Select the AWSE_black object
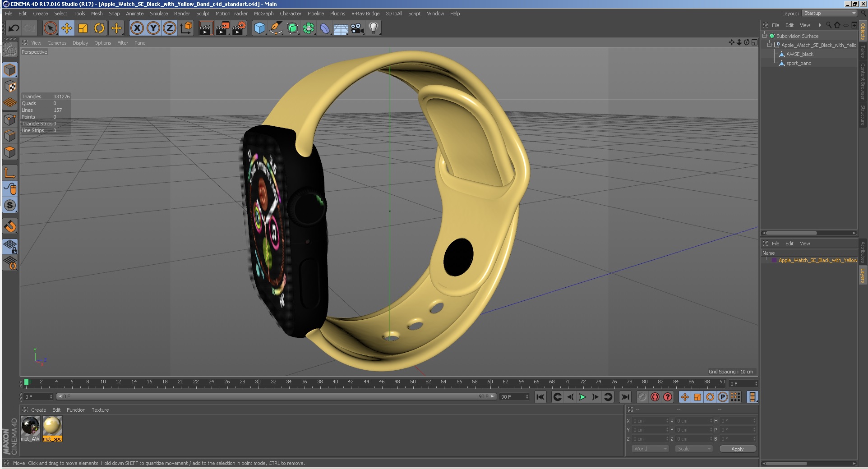The height and width of the screenshot is (469, 868). (x=799, y=54)
